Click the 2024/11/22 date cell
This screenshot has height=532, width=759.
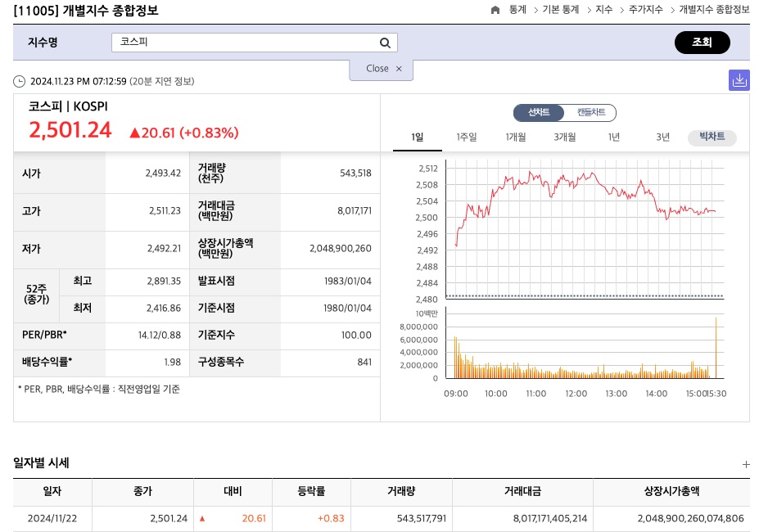[52, 518]
